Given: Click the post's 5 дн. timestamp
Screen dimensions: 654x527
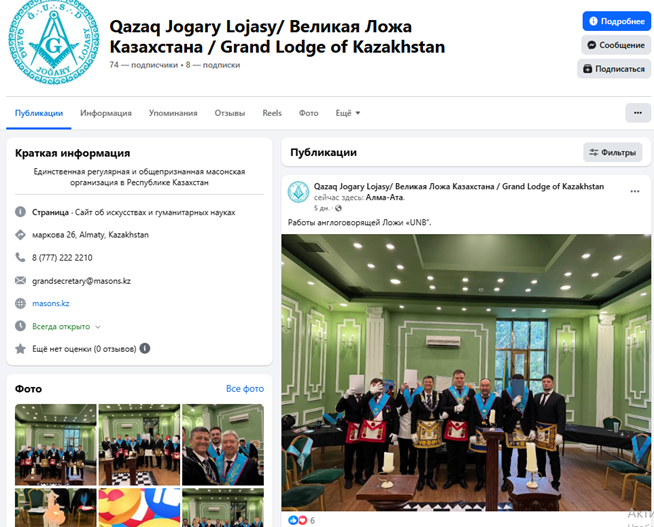Looking at the screenshot, I should click(322, 208).
